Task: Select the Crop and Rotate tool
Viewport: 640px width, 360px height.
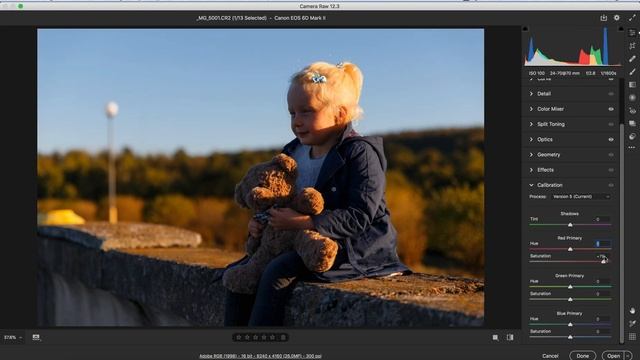Action: [x=632, y=46]
